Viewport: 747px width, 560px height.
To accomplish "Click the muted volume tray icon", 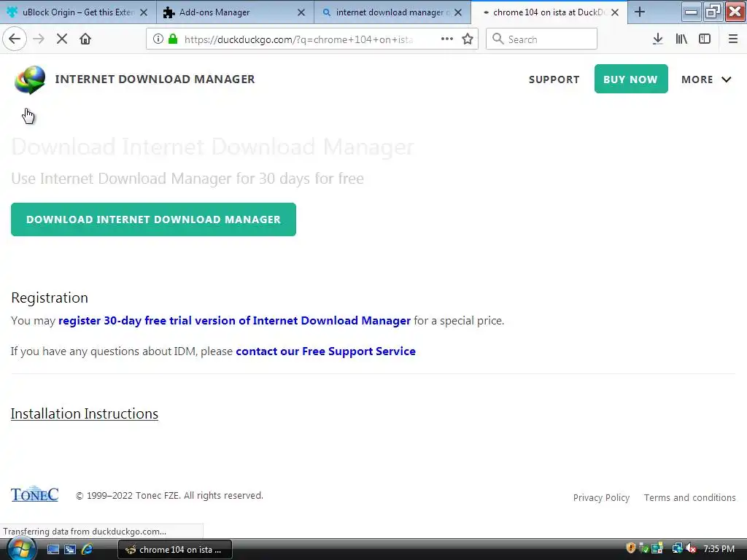I will [690, 548].
